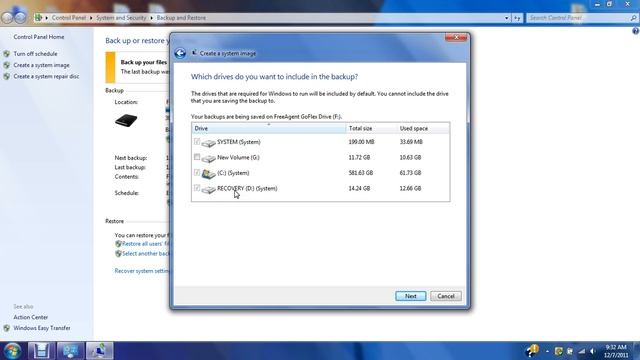Click Control Panel in the address breadcrumb

[69, 18]
